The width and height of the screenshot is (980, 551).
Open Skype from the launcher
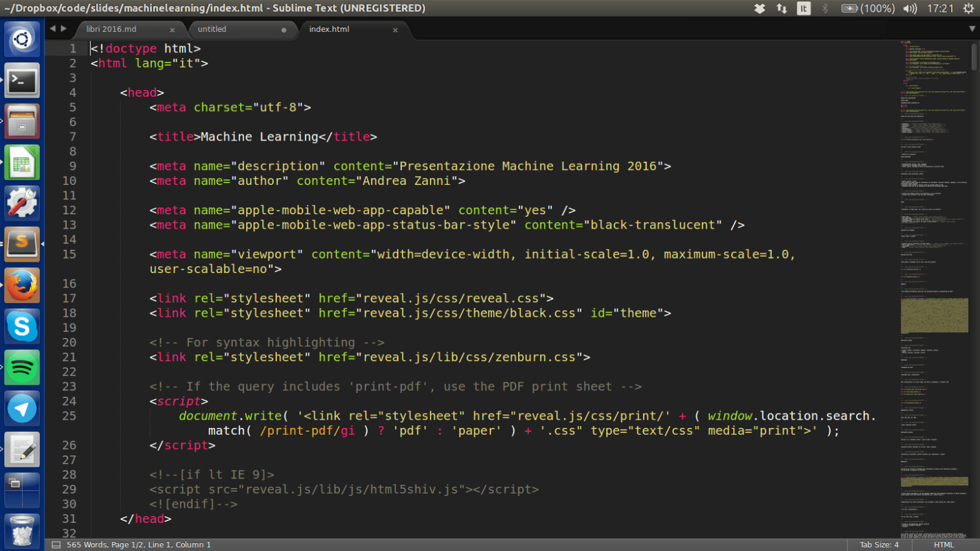point(22,327)
